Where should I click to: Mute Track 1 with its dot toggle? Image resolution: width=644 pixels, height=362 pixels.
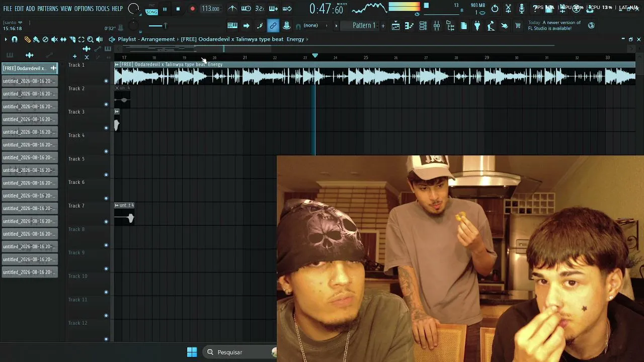click(106, 81)
